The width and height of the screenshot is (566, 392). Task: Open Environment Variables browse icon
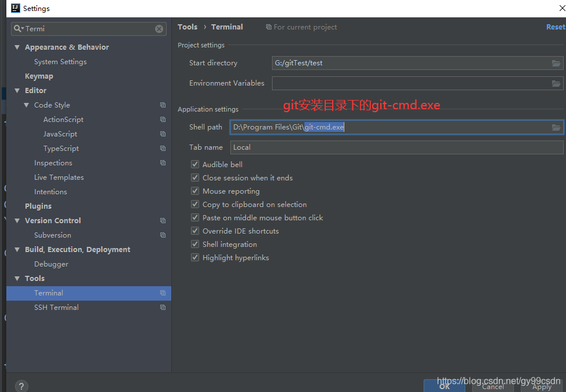pos(556,83)
